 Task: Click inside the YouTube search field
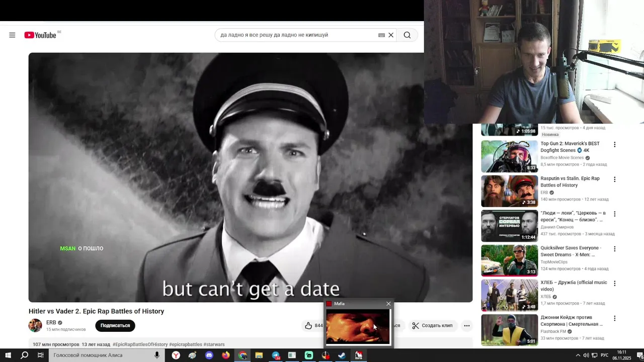click(x=298, y=35)
